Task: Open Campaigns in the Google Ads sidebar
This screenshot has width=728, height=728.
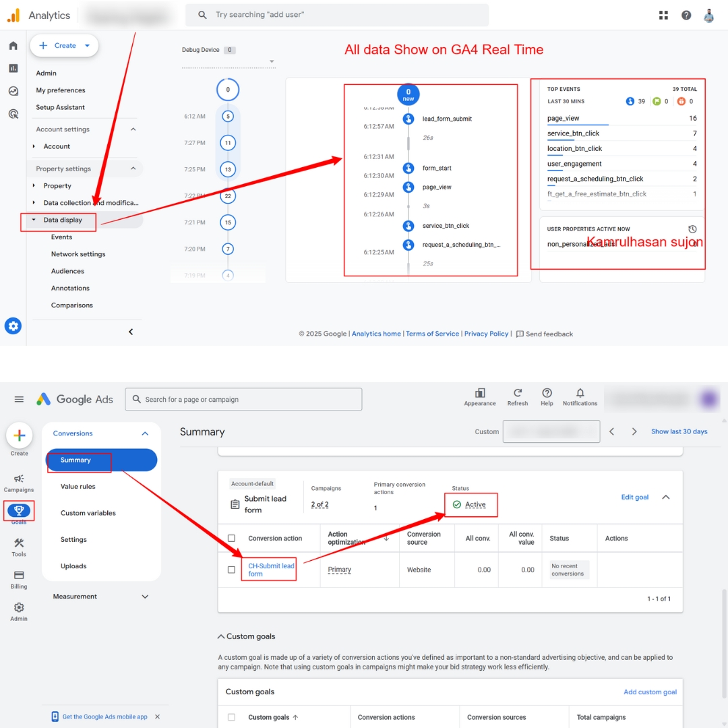Action: pyautogui.click(x=19, y=483)
